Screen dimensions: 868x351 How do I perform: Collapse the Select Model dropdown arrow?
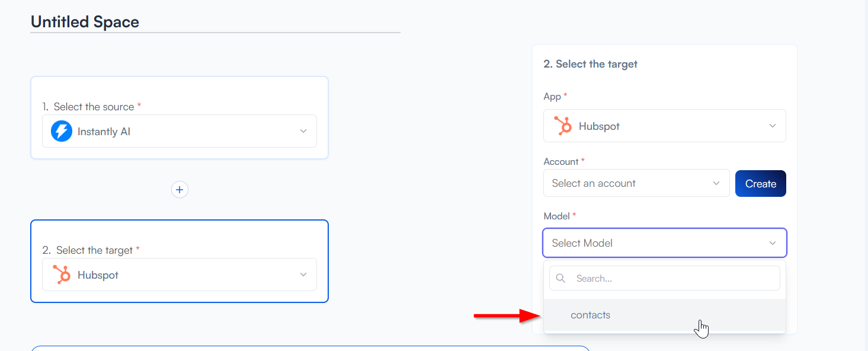[773, 243]
